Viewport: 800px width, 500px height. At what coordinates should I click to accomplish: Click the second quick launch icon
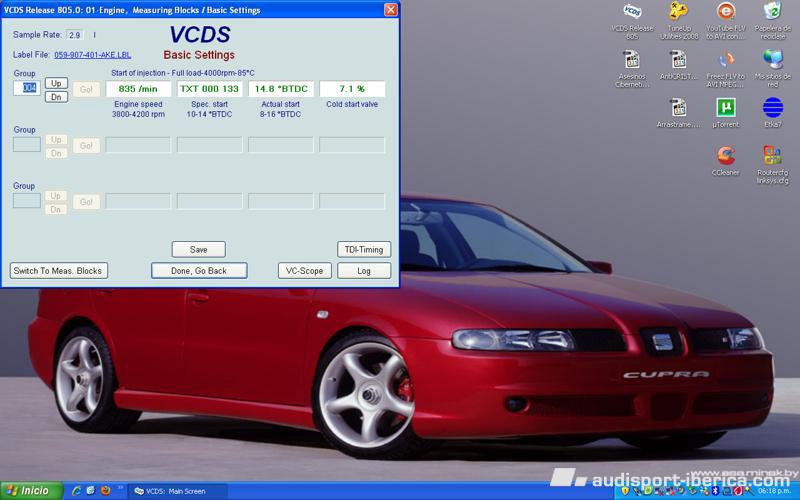pyautogui.click(x=91, y=491)
